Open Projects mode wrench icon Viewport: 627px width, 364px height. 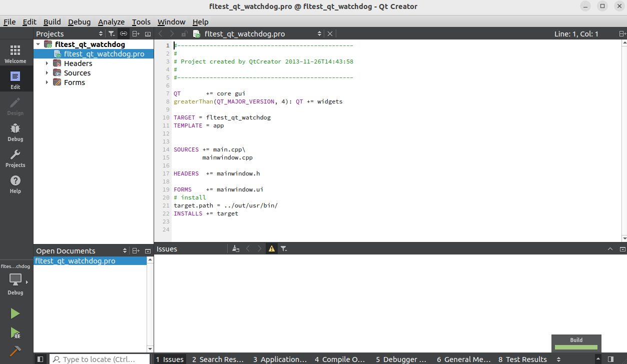point(16,158)
